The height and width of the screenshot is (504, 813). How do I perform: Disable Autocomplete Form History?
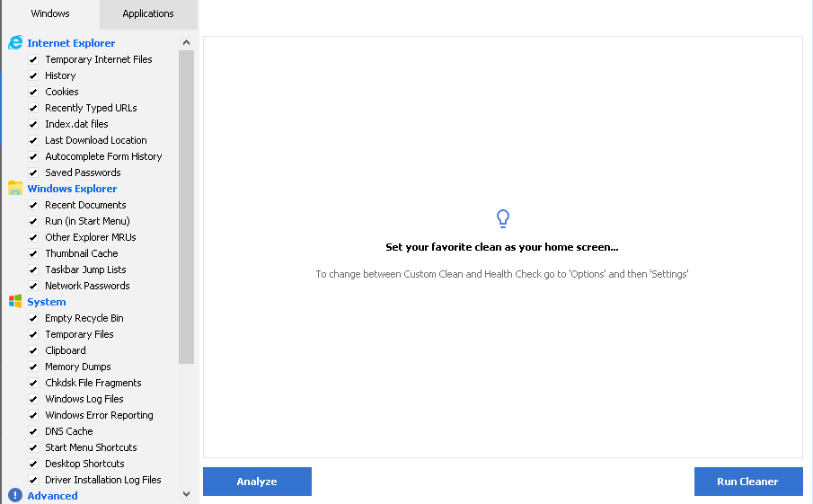[33, 156]
